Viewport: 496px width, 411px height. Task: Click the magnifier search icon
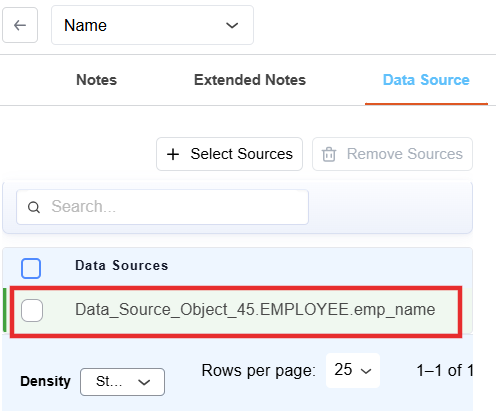[34, 207]
